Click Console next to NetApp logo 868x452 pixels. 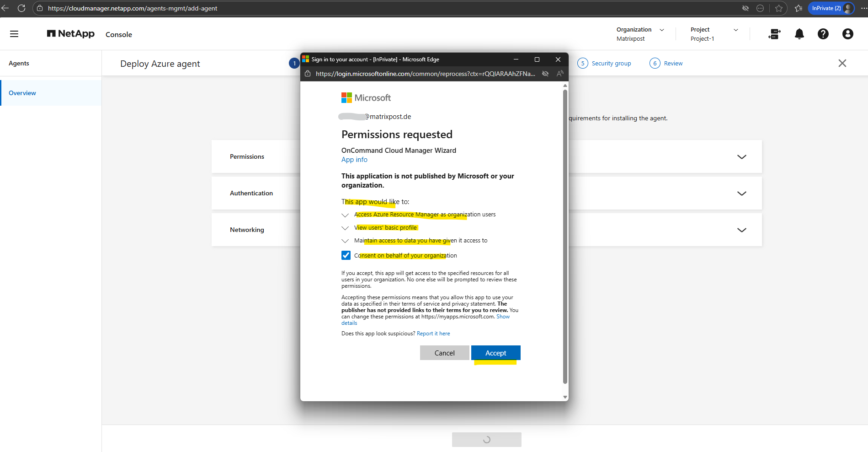(119, 34)
